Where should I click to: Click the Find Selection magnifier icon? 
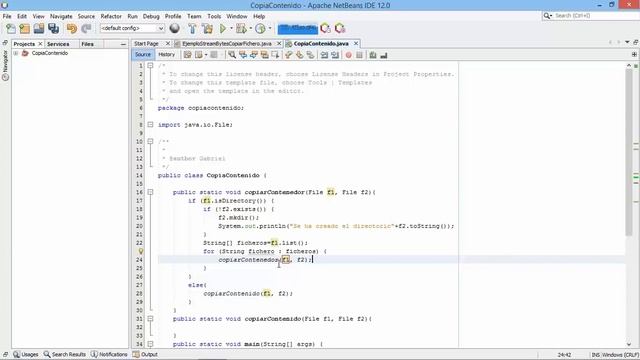(x=232, y=55)
